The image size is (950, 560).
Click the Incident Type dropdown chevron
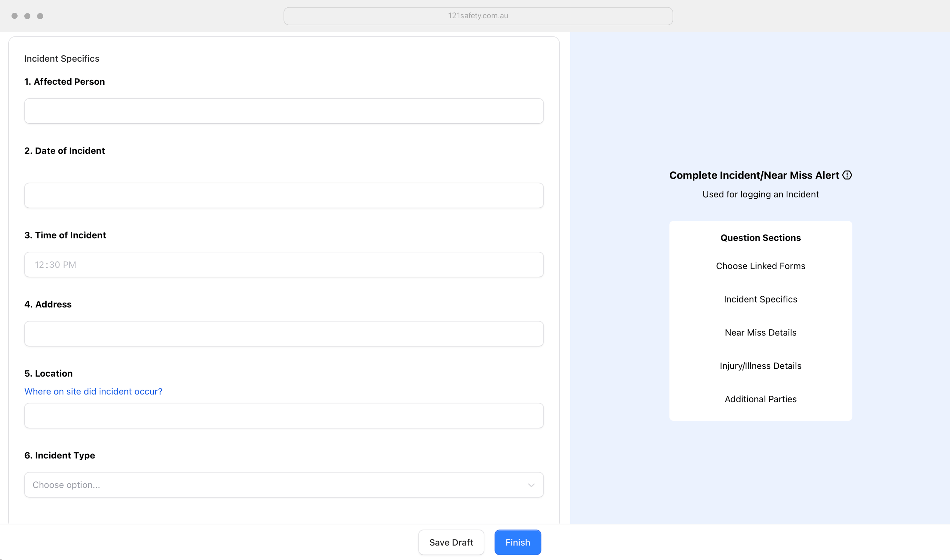531,485
